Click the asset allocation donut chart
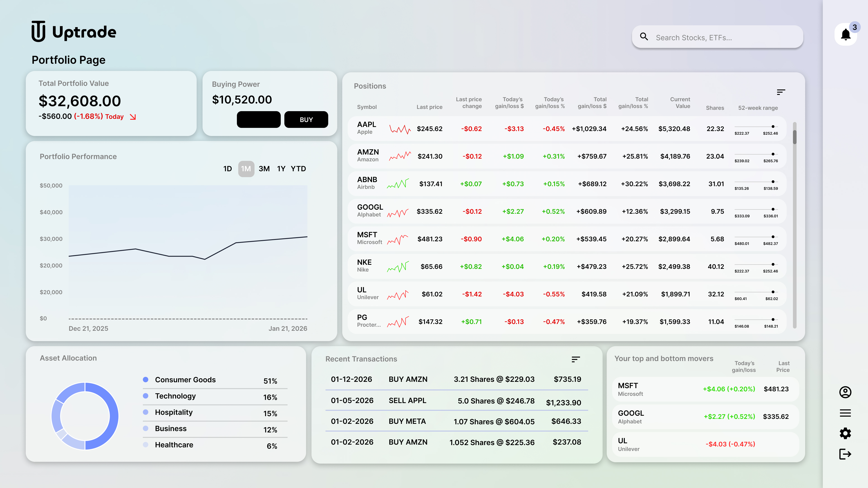This screenshot has height=488, width=868. tap(85, 416)
